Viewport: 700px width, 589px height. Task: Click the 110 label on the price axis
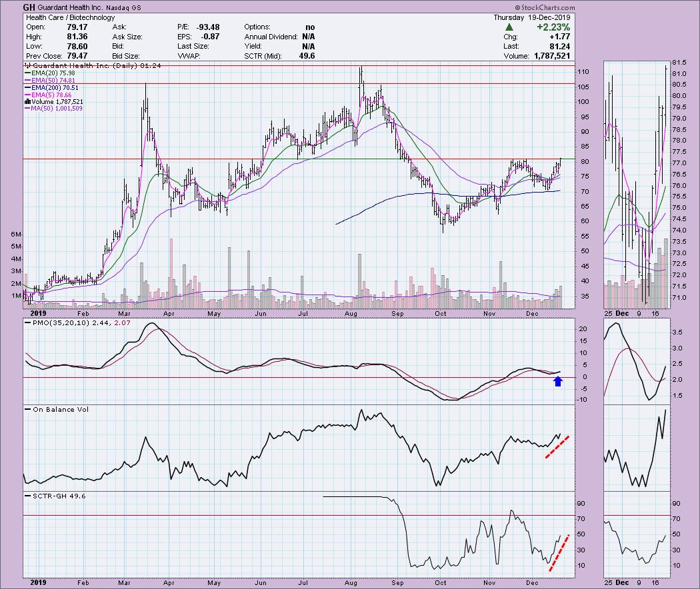pos(583,71)
